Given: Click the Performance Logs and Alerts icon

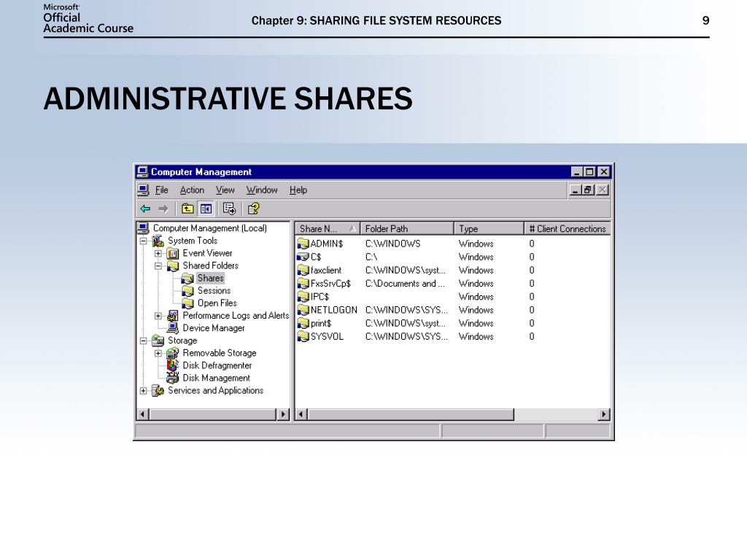Looking at the screenshot, I should click(x=173, y=316).
